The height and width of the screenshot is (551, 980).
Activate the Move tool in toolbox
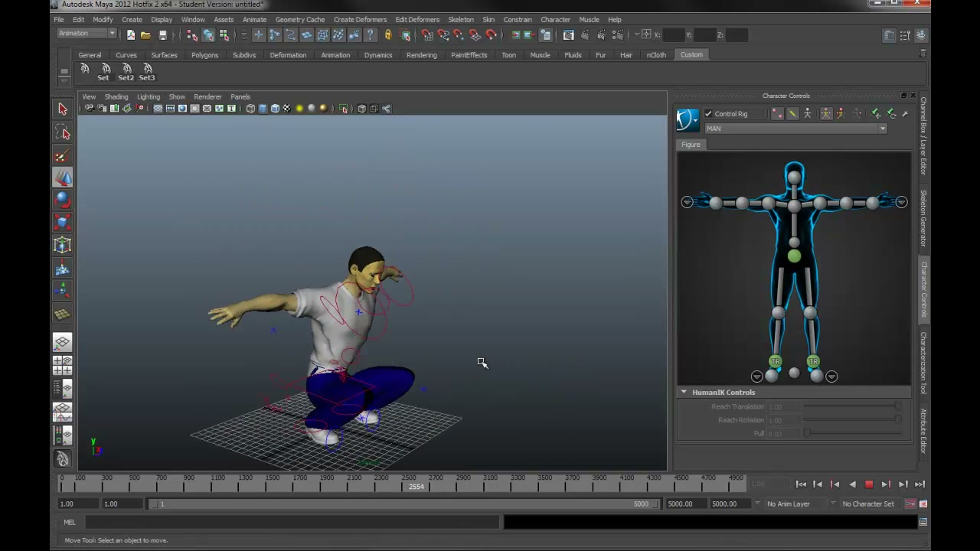pyautogui.click(x=63, y=178)
